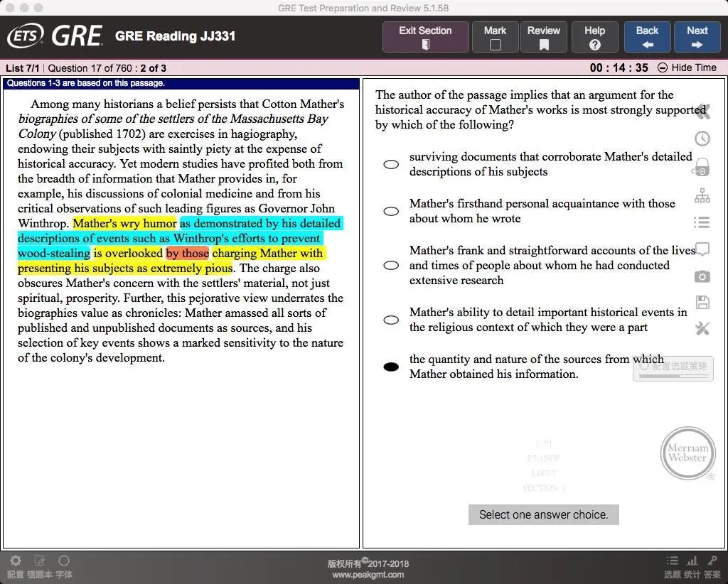Viewport: 728px width, 584px height.
Task: Open the wrench and screwdriver tools icon
Action: pyautogui.click(x=702, y=328)
